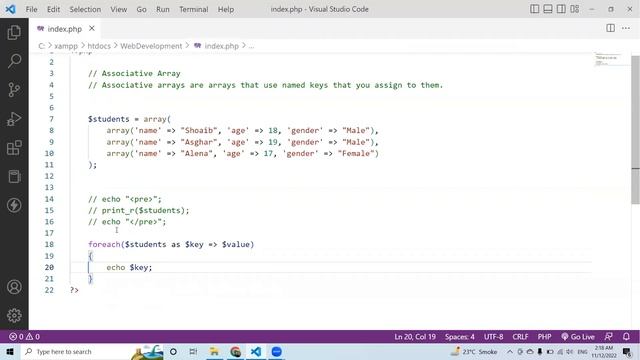Click the htdocs breadcrumb segment
The image size is (640, 360).
(99, 46)
